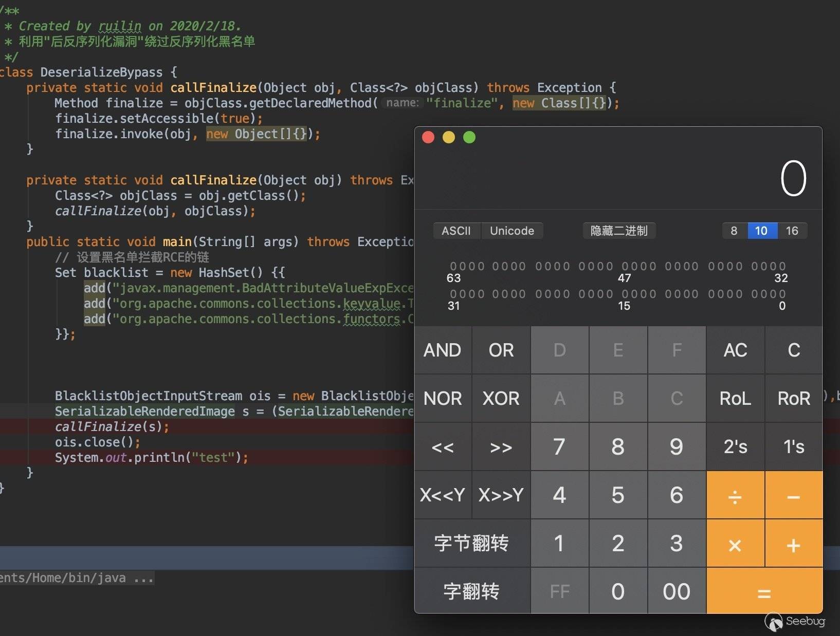Click the shift left << key
840x636 pixels.
click(x=443, y=447)
